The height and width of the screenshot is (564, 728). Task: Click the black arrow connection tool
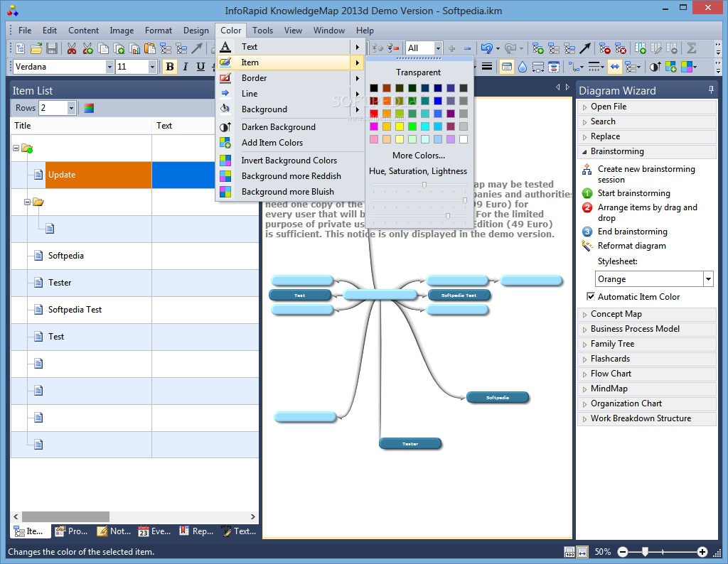(585, 48)
